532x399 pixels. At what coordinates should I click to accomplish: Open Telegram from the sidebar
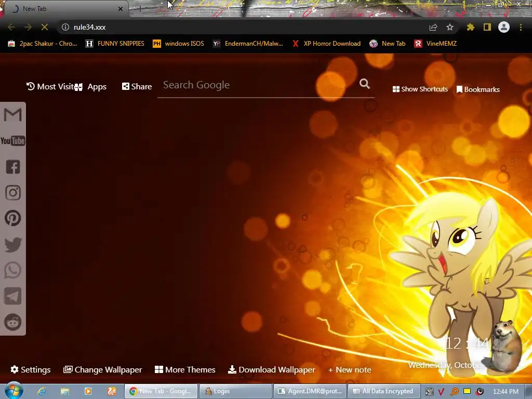point(13,296)
